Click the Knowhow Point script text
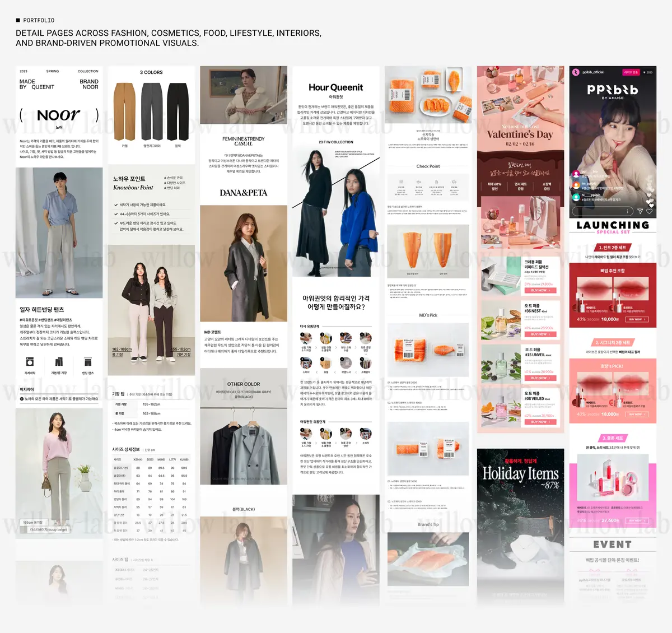The height and width of the screenshot is (633, 672). [x=133, y=188]
